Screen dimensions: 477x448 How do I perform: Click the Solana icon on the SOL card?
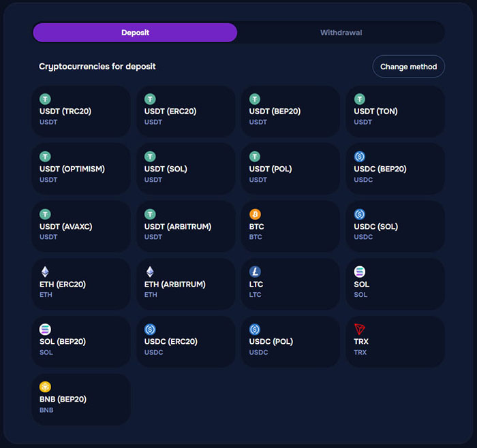(x=360, y=272)
